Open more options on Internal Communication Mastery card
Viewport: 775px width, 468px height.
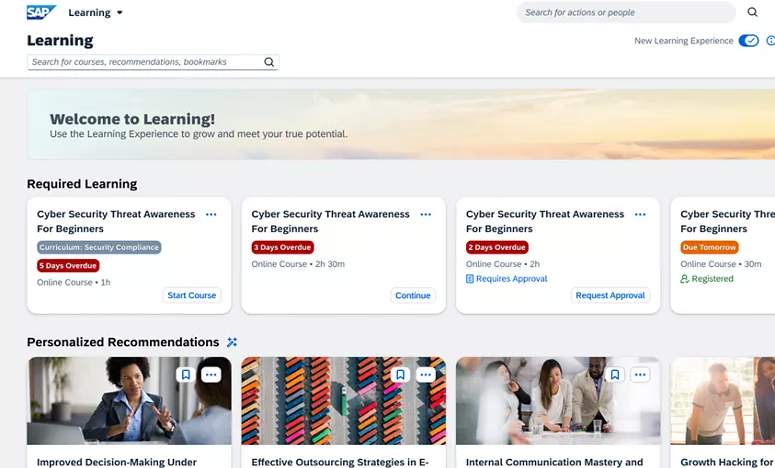click(640, 375)
